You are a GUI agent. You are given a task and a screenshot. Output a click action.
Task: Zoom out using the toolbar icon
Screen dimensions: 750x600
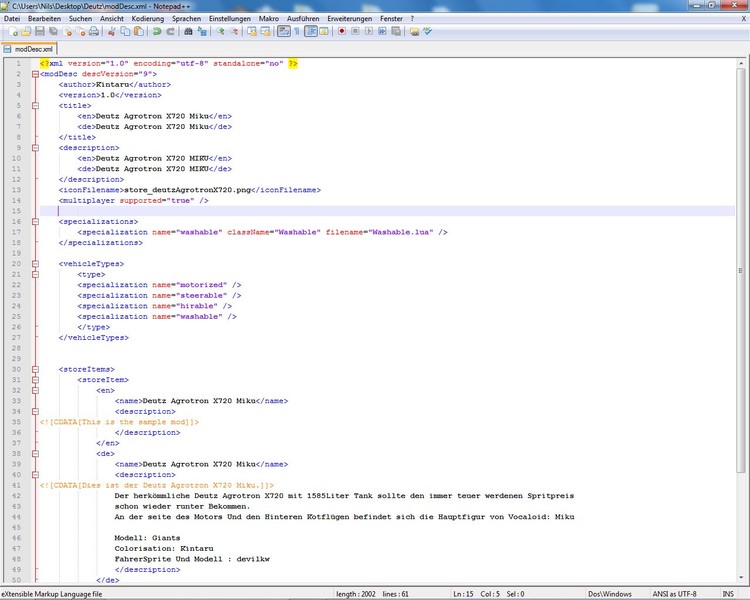[234, 32]
